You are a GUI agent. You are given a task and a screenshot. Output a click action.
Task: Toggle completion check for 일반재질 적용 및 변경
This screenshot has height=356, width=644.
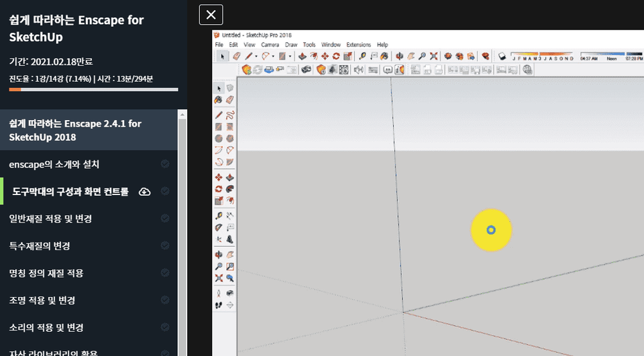tap(165, 218)
